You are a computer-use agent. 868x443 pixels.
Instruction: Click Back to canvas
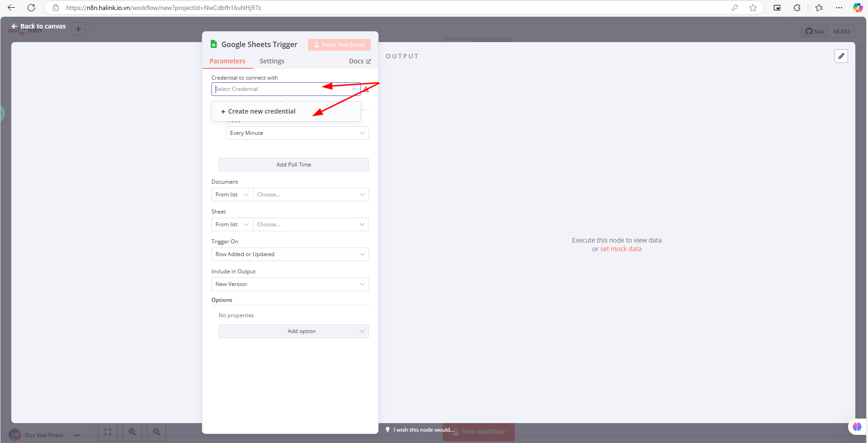point(38,26)
